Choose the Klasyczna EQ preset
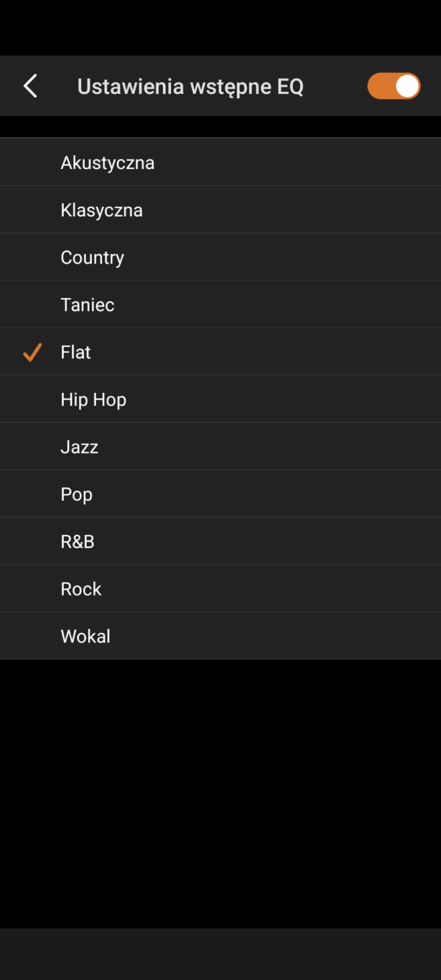The width and height of the screenshot is (441, 980). 101,210
